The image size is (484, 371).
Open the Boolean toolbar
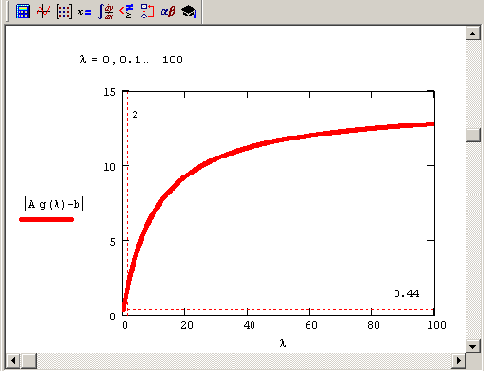coord(126,11)
